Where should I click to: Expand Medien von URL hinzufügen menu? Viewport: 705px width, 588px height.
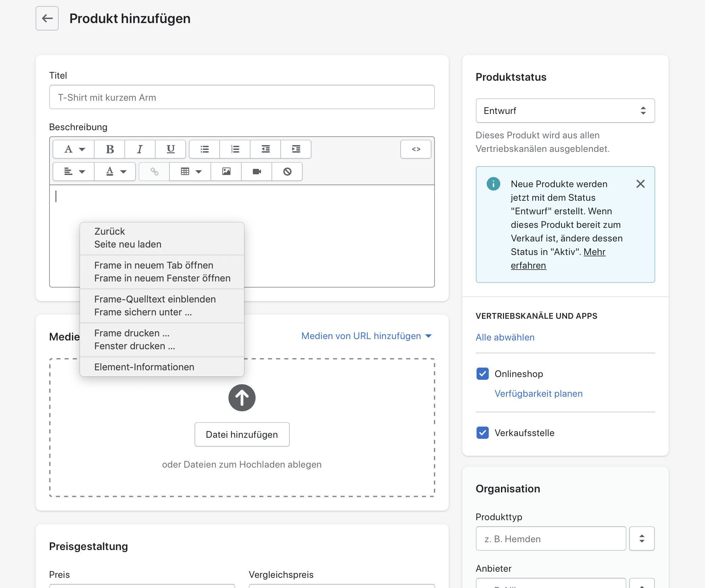tap(366, 336)
